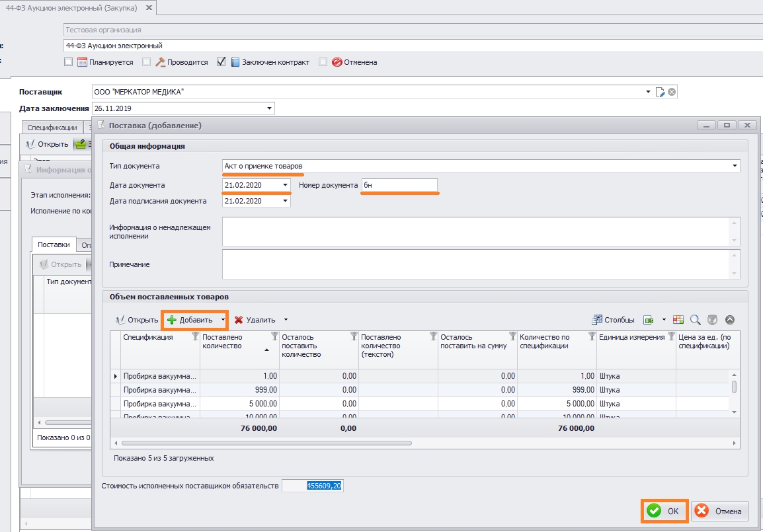Click the red X delete icon
Viewport: 763px width, 532px height.
[x=239, y=320]
